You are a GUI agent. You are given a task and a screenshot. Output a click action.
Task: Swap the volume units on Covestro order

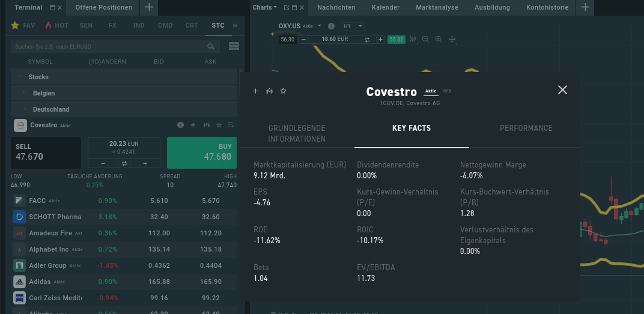[124, 163]
